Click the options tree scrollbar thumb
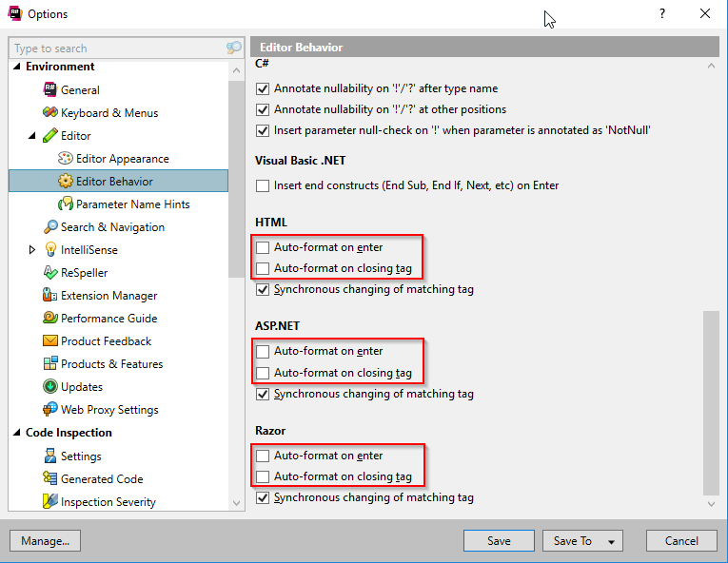728x563 pixels. coord(236,179)
